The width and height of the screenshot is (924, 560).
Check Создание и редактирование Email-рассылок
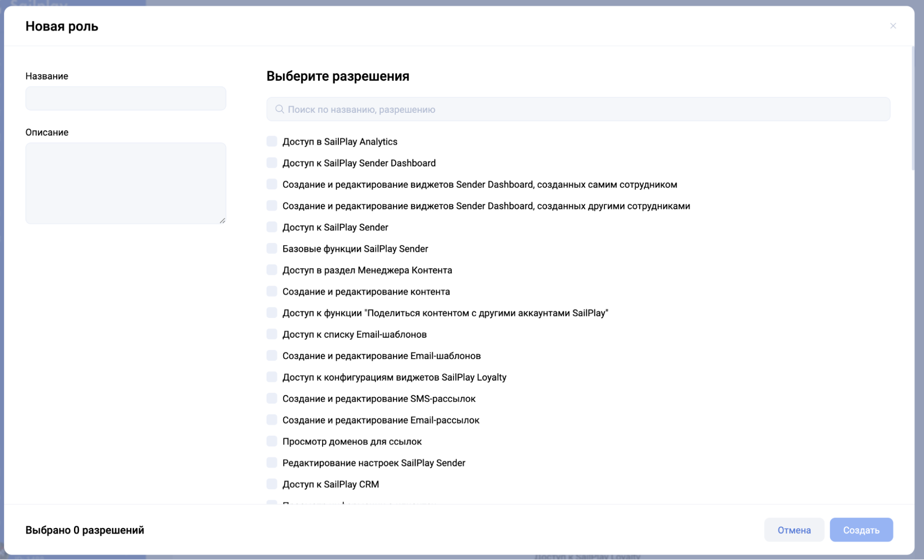tap(272, 420)
